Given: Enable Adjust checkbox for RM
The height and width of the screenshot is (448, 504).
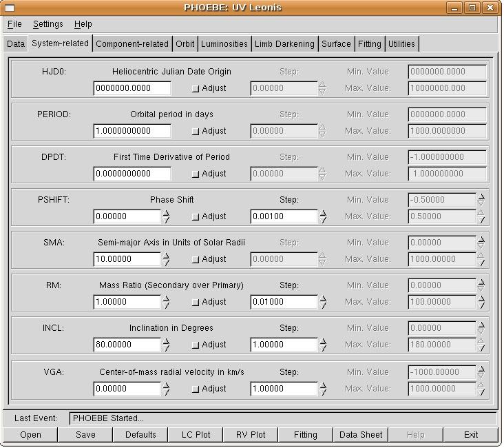Looking at the screenshot, I should pos(196,303).
